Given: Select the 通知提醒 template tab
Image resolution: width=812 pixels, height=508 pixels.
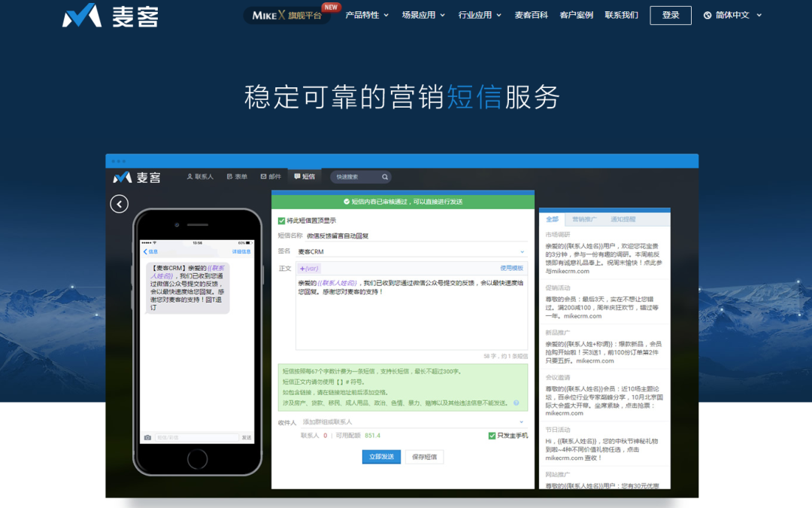Looking at the screenshot, I should point(623,219).
